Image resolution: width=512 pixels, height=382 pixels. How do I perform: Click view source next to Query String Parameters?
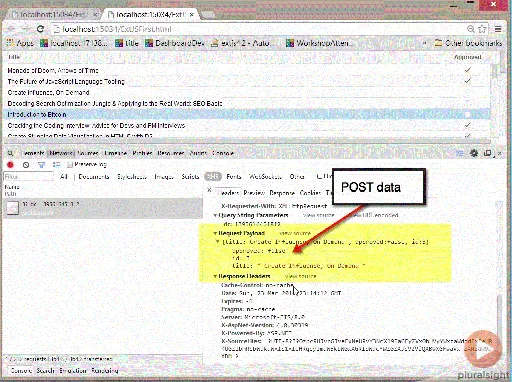[x=318, y=215]
